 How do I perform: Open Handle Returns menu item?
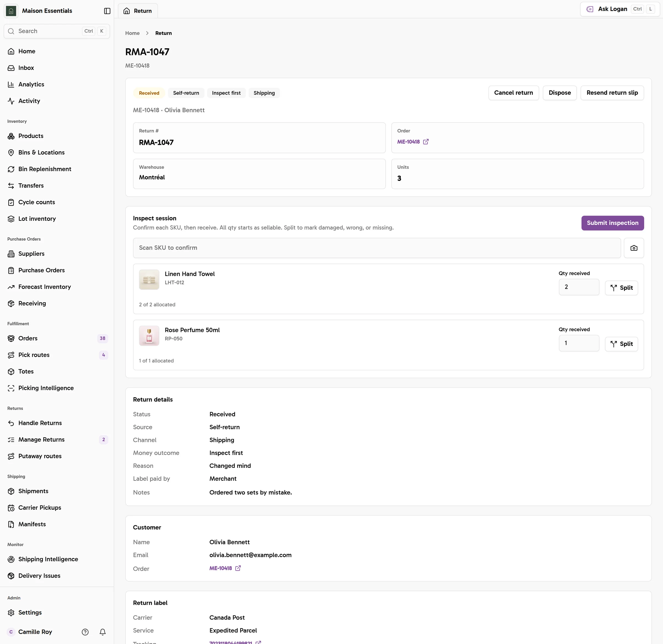[x=57, y=423]
